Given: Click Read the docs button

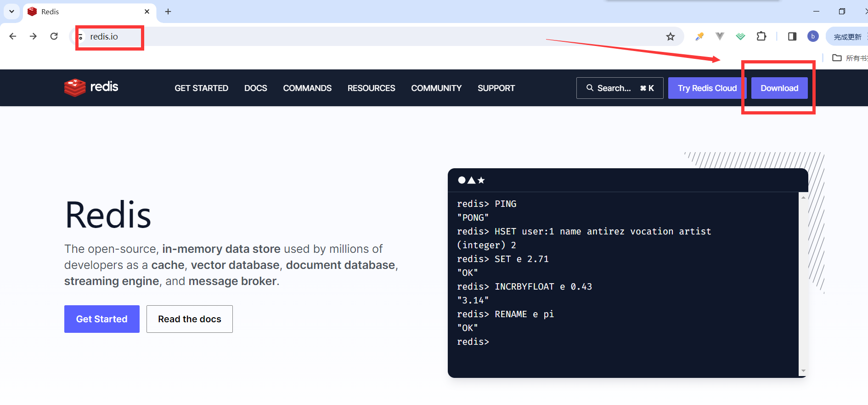Looking at the screenshot, I should [x=190, y=319].
